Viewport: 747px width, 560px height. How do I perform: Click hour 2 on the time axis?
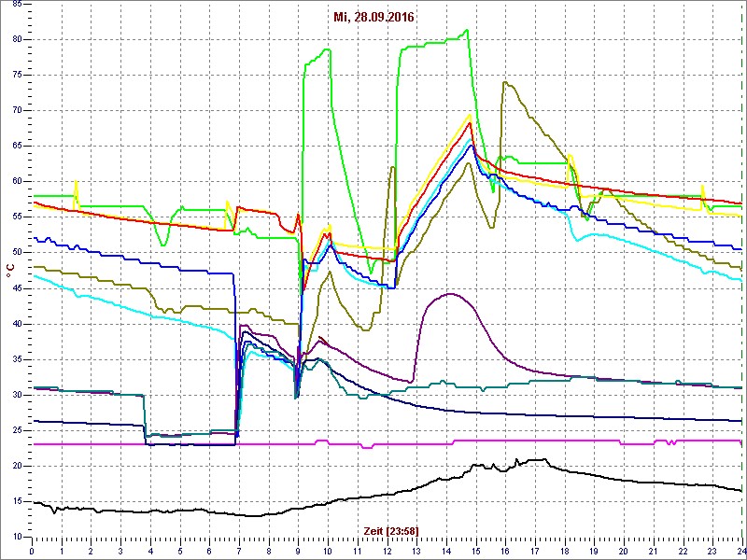(x=91, y=552)
